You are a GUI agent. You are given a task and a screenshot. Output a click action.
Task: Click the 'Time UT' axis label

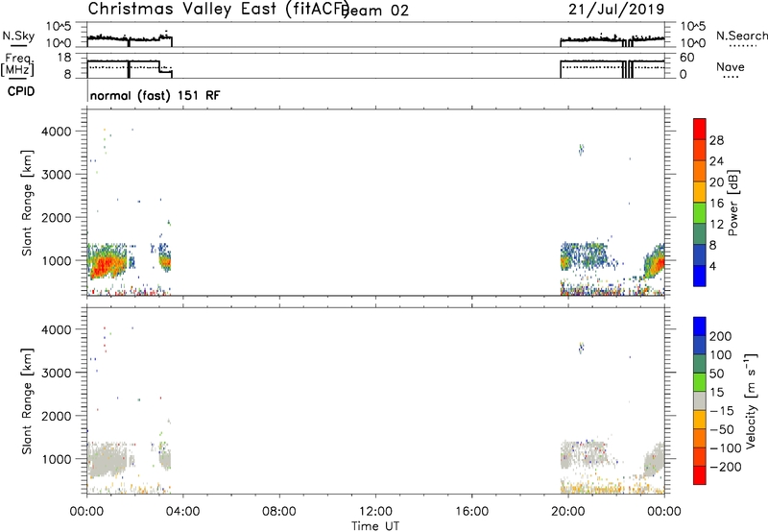point(375,526)
